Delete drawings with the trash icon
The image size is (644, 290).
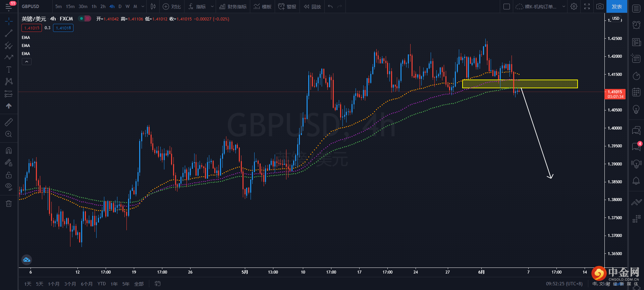9,203
